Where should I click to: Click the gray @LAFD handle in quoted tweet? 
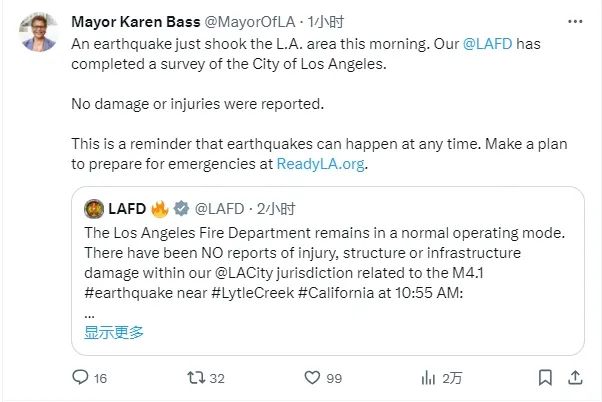[218, 209]
